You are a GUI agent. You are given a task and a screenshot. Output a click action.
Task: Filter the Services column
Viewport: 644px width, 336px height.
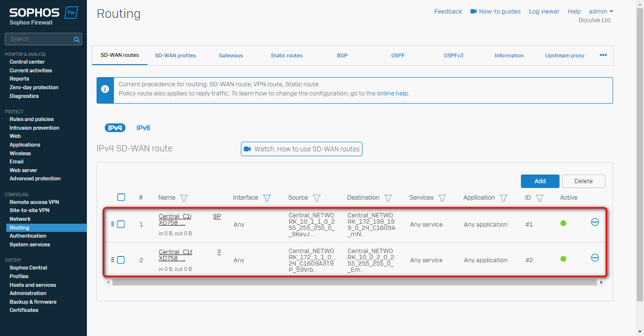point(442,198)
